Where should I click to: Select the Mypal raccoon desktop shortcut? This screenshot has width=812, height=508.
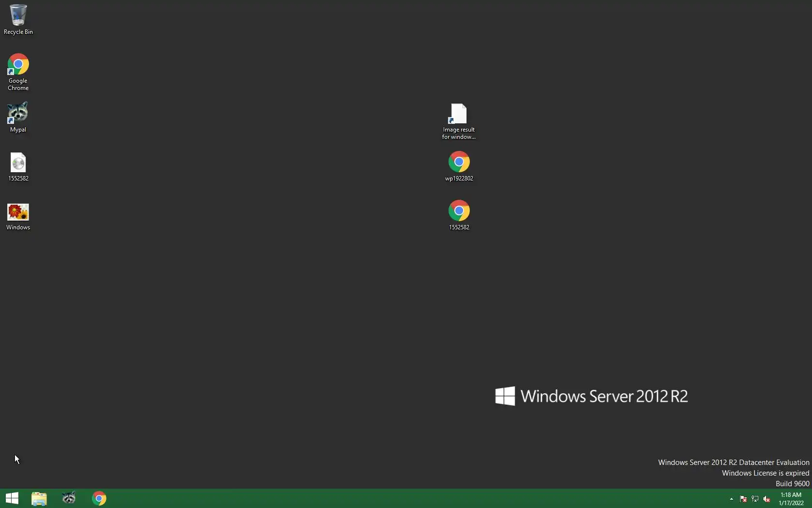point(18,117)
